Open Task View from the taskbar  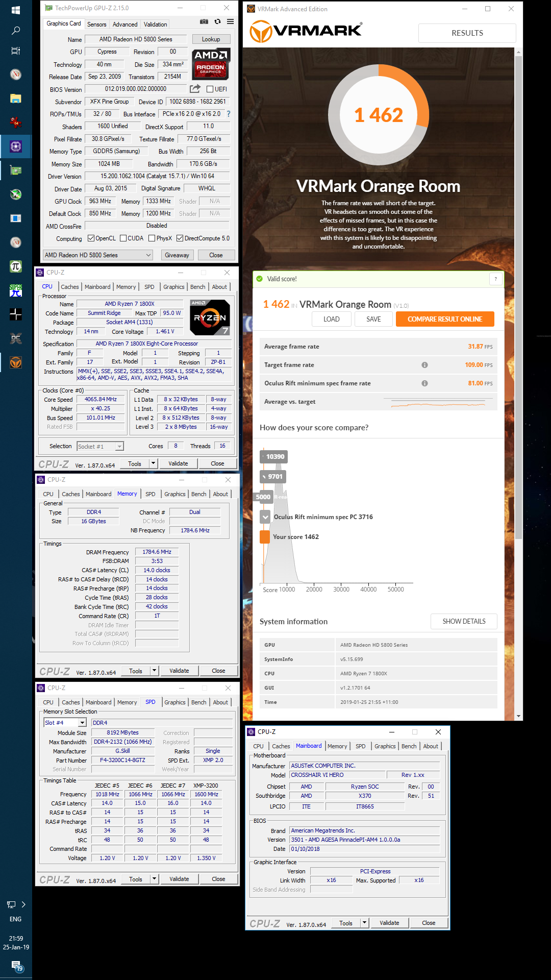[16, 51]
